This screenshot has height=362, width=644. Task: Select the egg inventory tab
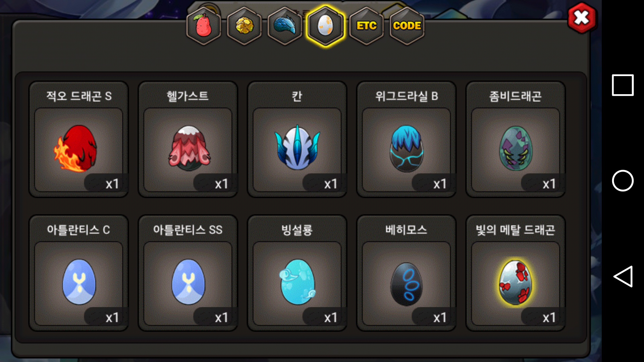coord(325,26)
